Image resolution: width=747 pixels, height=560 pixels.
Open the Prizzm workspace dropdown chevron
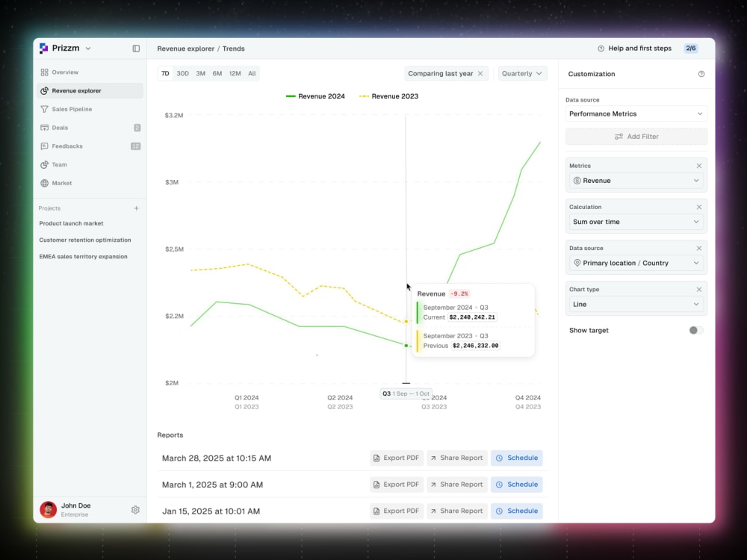point(88,49)
